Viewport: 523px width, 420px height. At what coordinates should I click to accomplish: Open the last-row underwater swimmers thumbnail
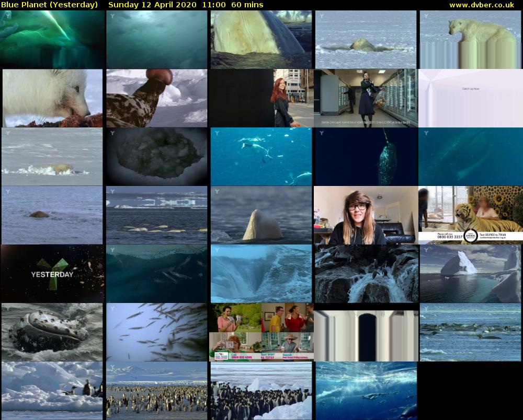[x=366, y=390]
